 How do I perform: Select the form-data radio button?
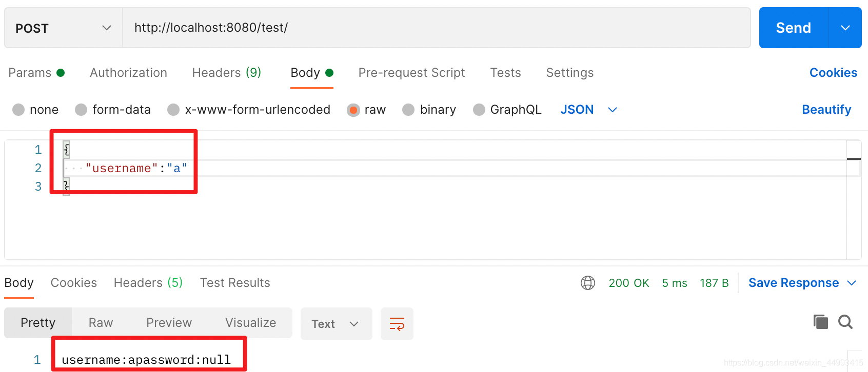(x=81, y=110)
